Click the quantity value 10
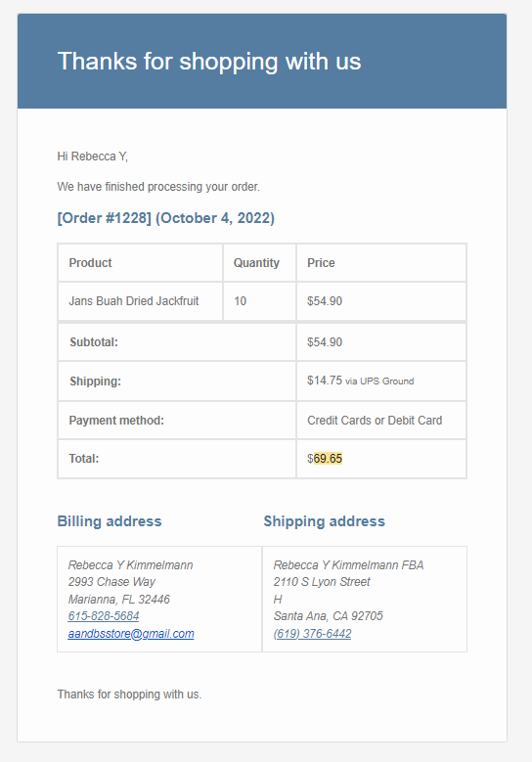The image size is (532, 762). point(240,301)
